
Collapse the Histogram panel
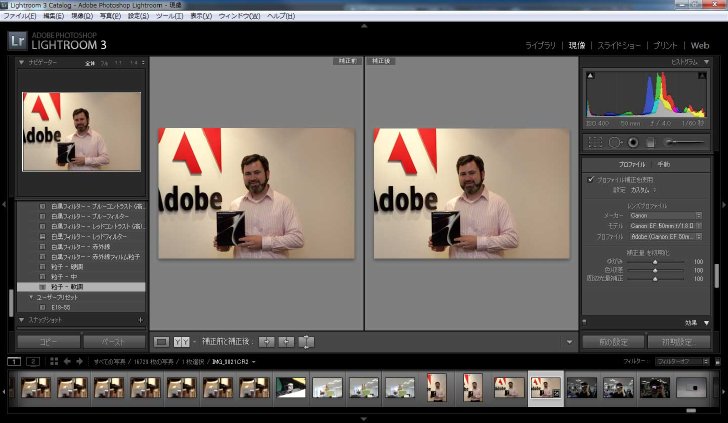[706, 62]
